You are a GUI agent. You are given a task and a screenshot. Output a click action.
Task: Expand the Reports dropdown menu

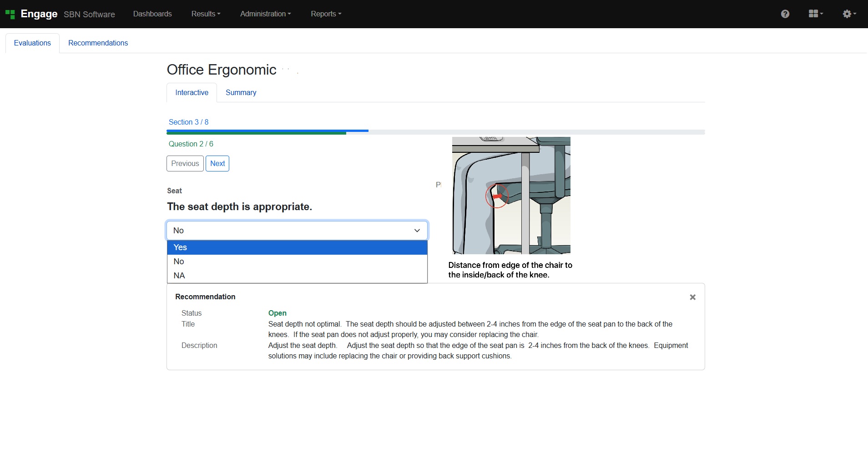(x=326, y=14)
